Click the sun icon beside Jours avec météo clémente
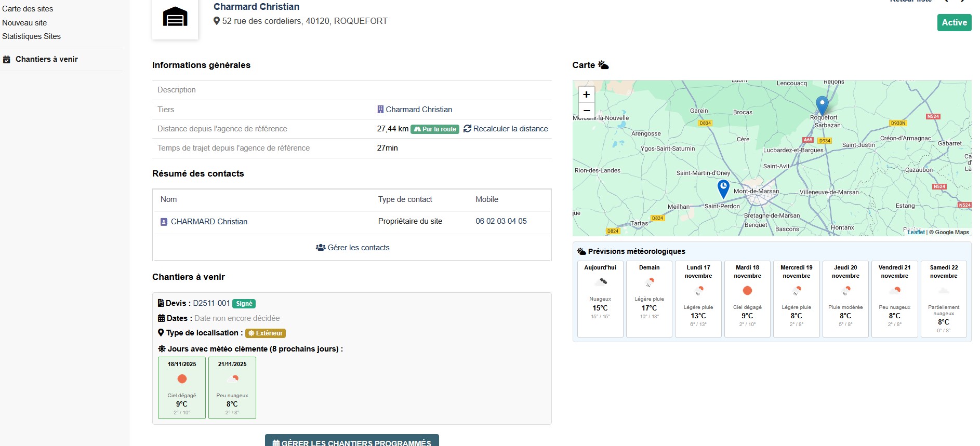 (x=162, y=349)
